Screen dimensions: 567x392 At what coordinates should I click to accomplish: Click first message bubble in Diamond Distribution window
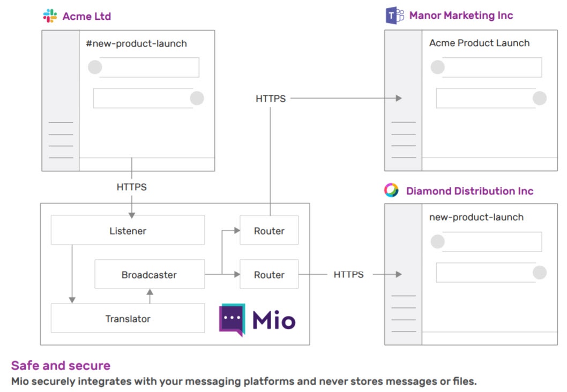pos(492,242)
